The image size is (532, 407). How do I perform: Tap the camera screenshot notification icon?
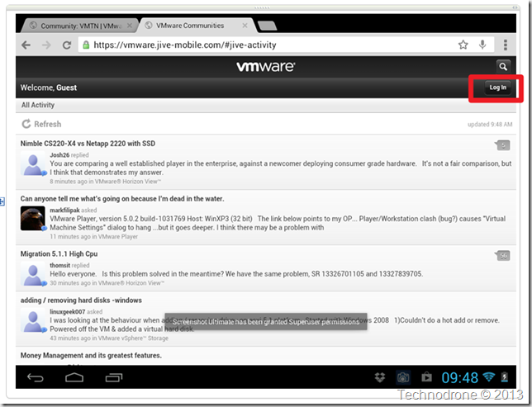[x=403, y=377]
